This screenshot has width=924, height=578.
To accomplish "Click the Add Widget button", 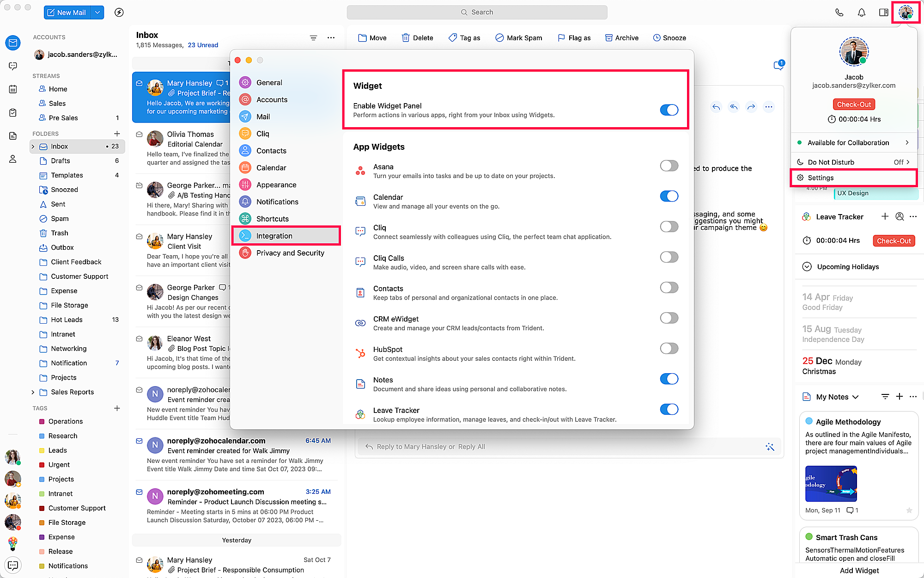I will 859,571.
